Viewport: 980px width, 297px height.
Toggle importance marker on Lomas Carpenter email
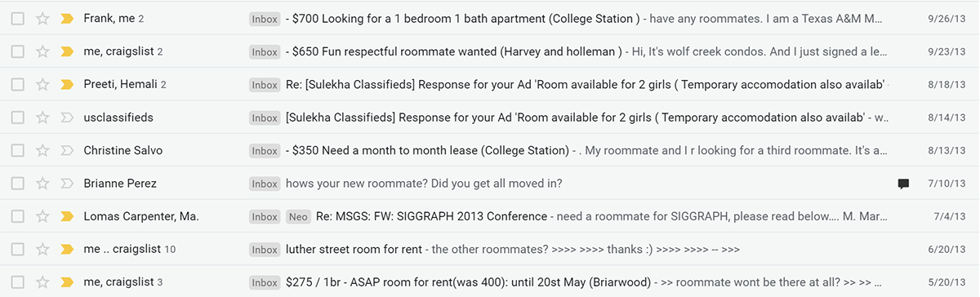pos(67,216)
